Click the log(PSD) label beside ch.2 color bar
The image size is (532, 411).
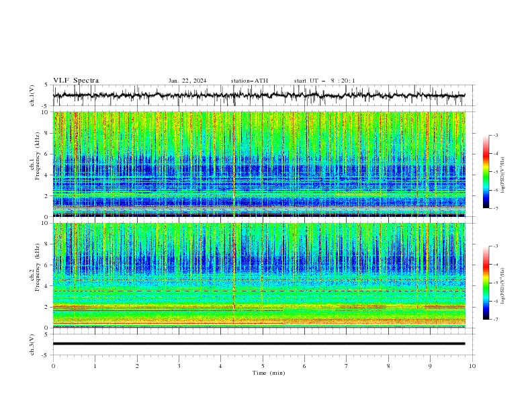(x=503, y=285)
